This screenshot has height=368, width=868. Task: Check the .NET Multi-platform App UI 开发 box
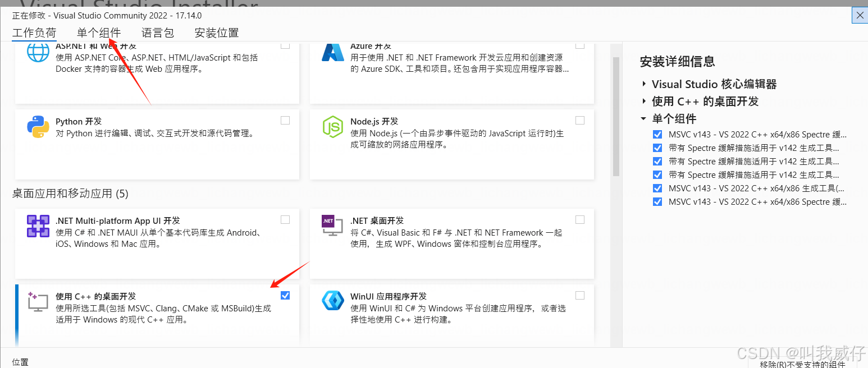(285, 219)
